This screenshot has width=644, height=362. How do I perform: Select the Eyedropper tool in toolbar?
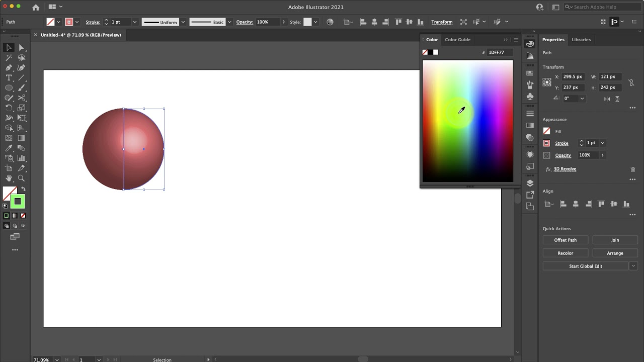point(9,148)
